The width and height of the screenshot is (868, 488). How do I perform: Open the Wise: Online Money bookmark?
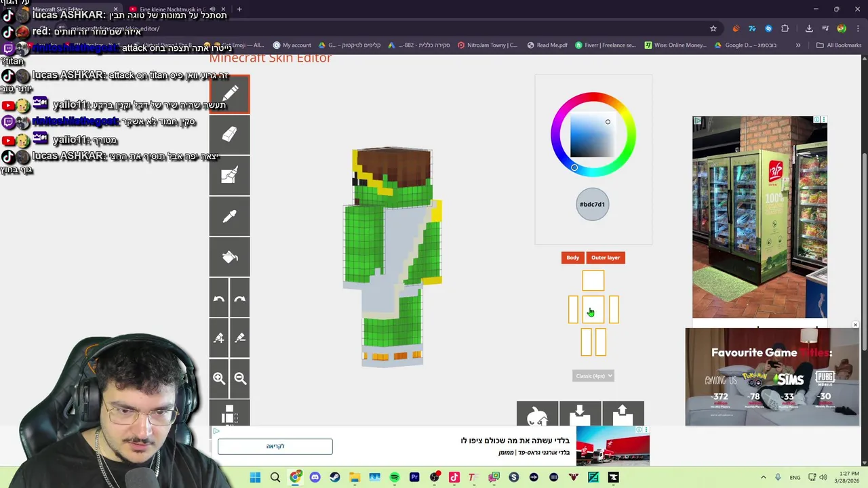point(675,45)
